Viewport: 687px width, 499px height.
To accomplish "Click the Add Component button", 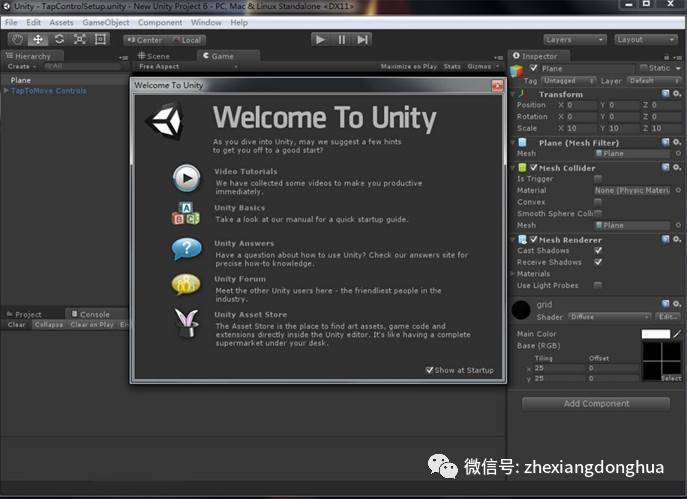I will tap(596, 403).
